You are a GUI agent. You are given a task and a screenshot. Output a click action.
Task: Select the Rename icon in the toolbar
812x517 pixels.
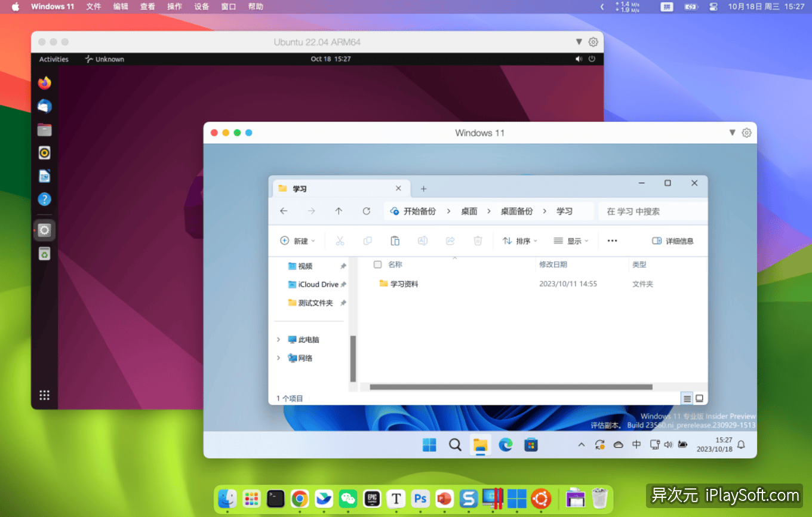423,241
